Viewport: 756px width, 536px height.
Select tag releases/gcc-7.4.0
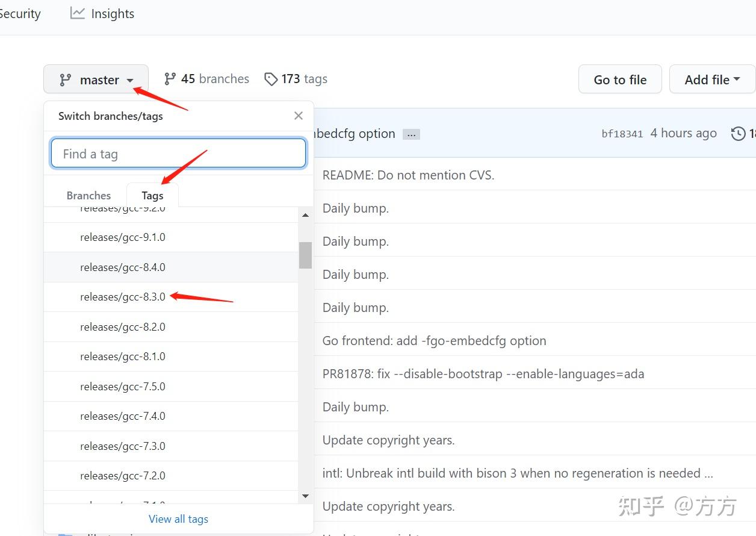pyautogui.click(x=171, y=416)
